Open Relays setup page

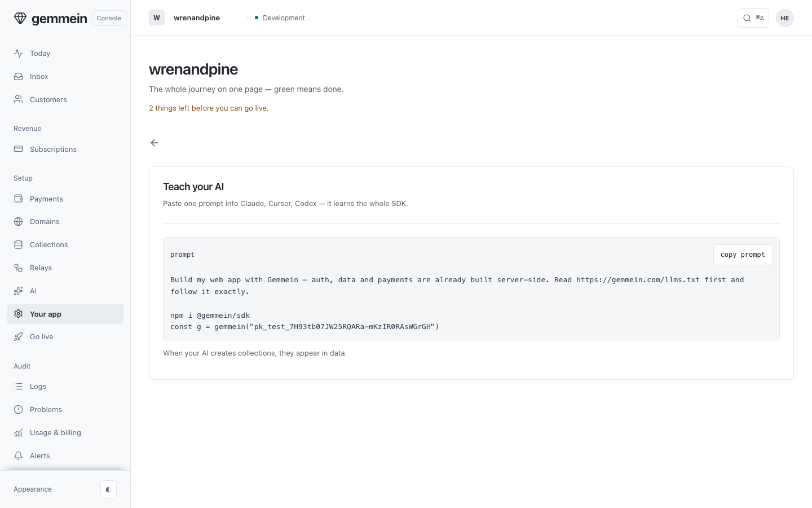65,268
